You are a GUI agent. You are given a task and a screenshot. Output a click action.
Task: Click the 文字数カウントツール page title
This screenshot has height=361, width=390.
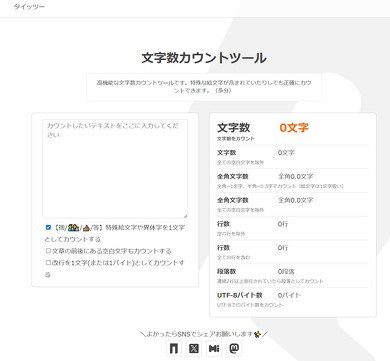tap(204, 58)
